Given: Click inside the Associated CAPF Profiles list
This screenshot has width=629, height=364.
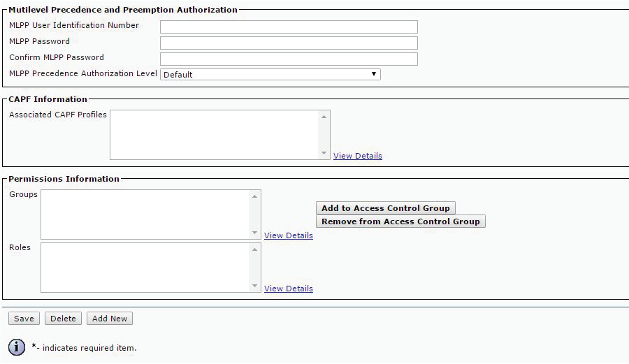Looking at the screenshot, I should 214,135.
